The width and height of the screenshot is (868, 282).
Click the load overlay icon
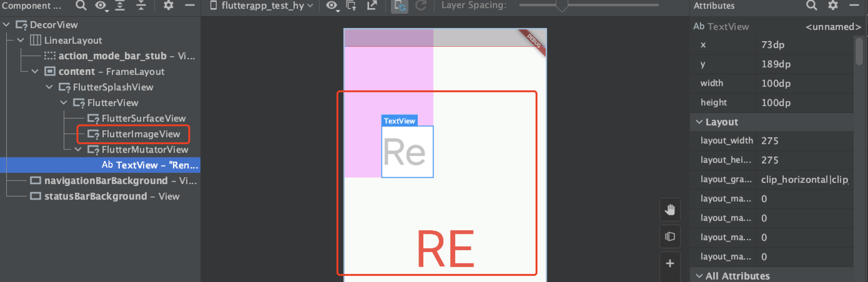(352, 5)
